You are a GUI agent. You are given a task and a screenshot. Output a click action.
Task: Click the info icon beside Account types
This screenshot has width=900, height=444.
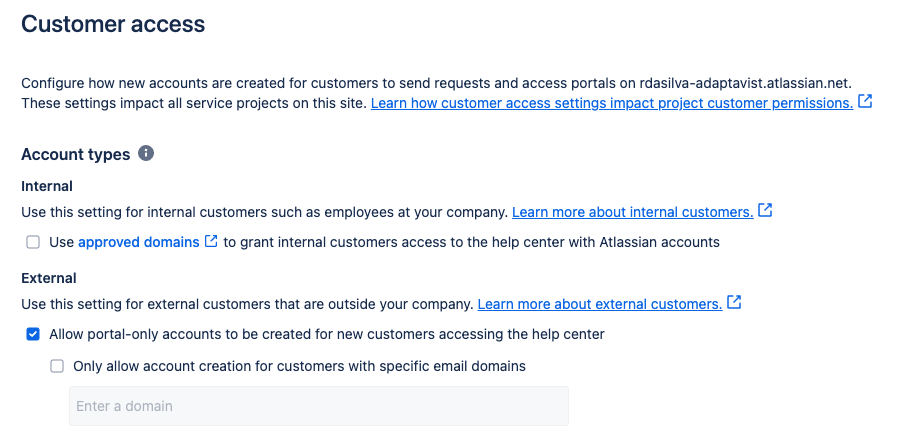point(146,154)
